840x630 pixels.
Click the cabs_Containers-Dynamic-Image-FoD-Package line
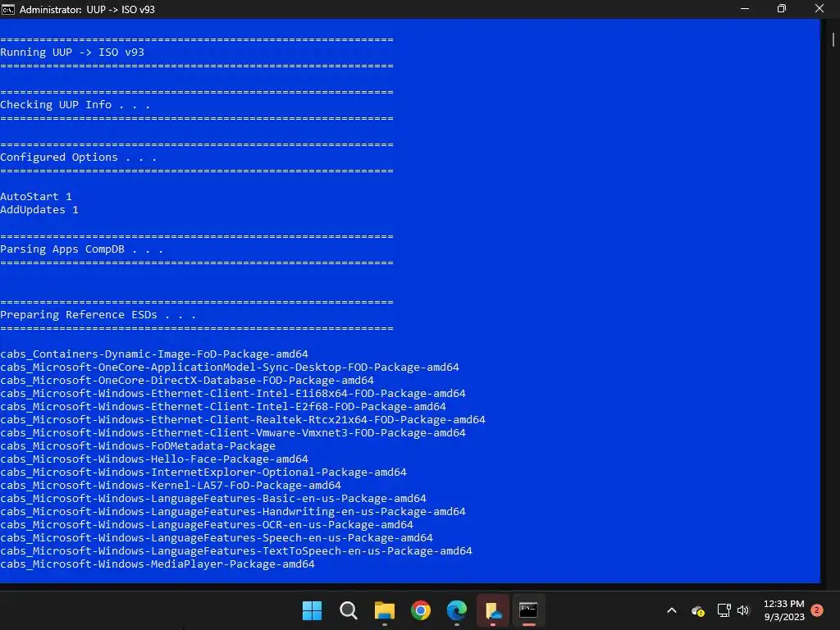point(154,354)
